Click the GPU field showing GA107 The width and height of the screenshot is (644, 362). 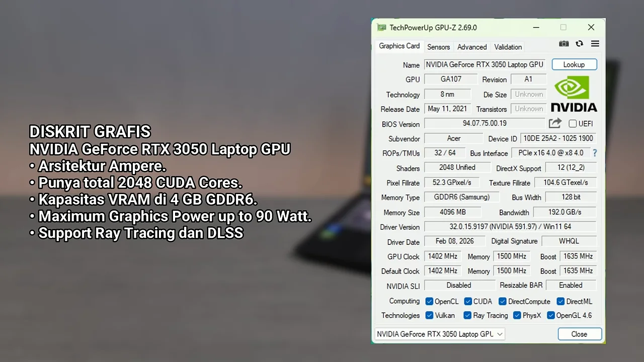click(451, 79)
